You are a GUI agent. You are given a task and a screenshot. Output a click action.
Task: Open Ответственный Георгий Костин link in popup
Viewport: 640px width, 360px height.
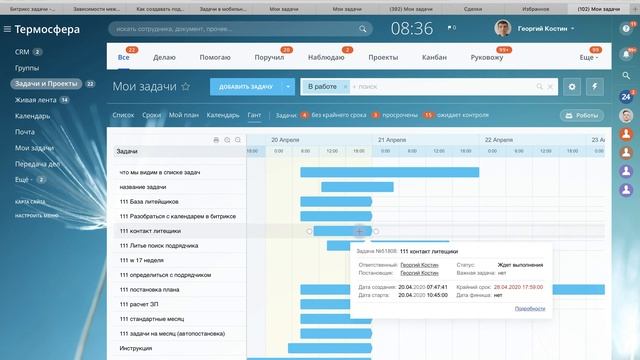pos(419,265)
